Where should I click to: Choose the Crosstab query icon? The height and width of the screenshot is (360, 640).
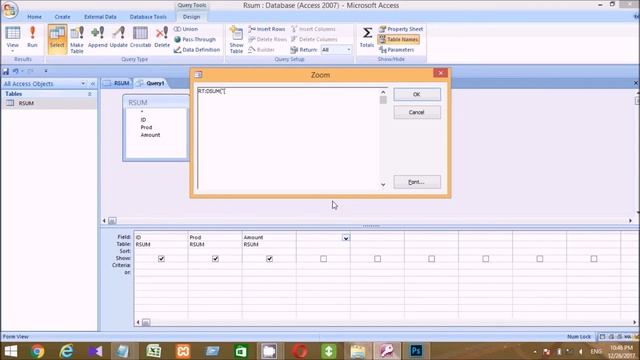140,37
